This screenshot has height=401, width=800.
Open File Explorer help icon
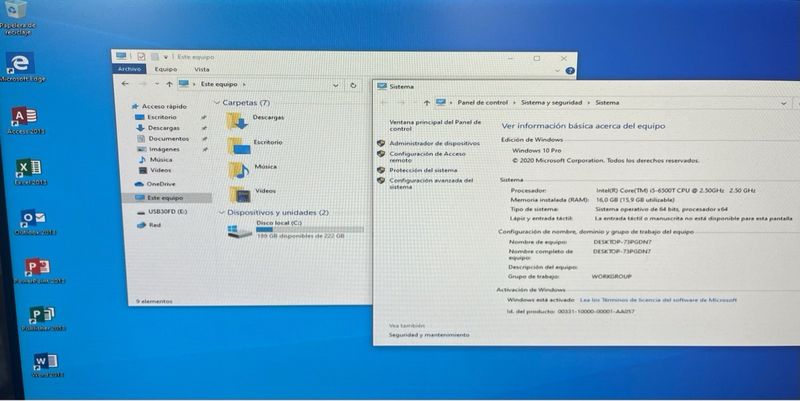tap(570, 71)
